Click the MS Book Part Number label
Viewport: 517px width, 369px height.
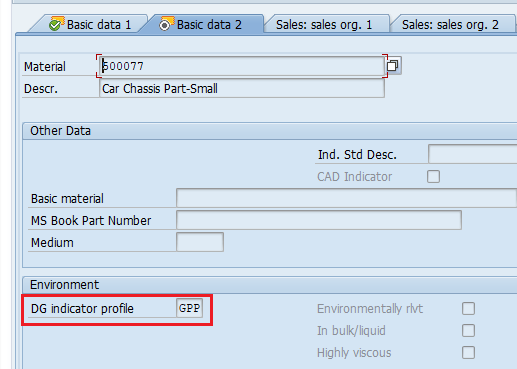(91, 221)
